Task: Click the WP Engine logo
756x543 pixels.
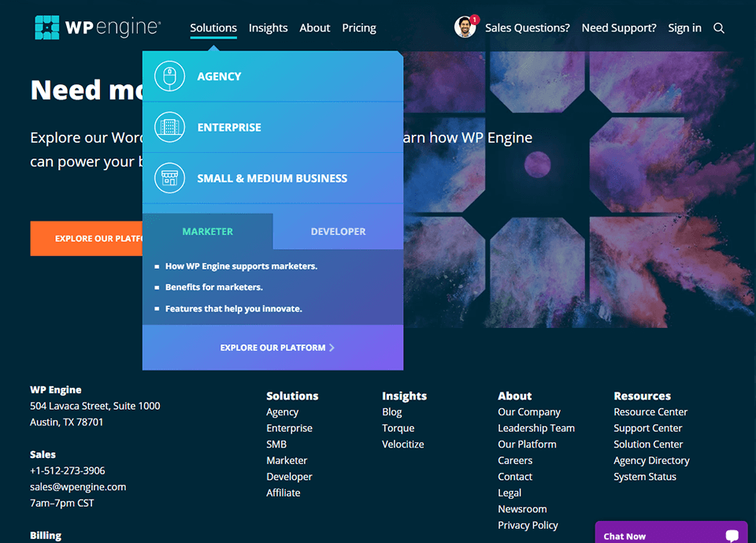Action: pos(98,28)
